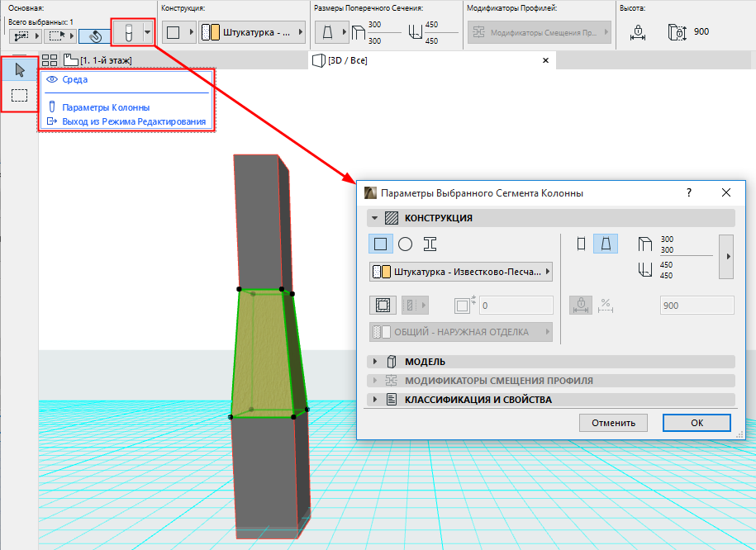Select circular column shape in dialog
This screenshot has width=756, height=550.
[406, 244]
